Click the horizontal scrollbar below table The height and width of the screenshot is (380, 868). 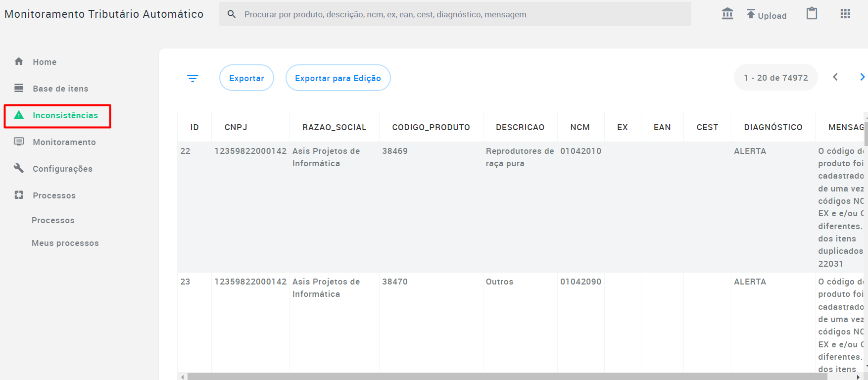507,377
